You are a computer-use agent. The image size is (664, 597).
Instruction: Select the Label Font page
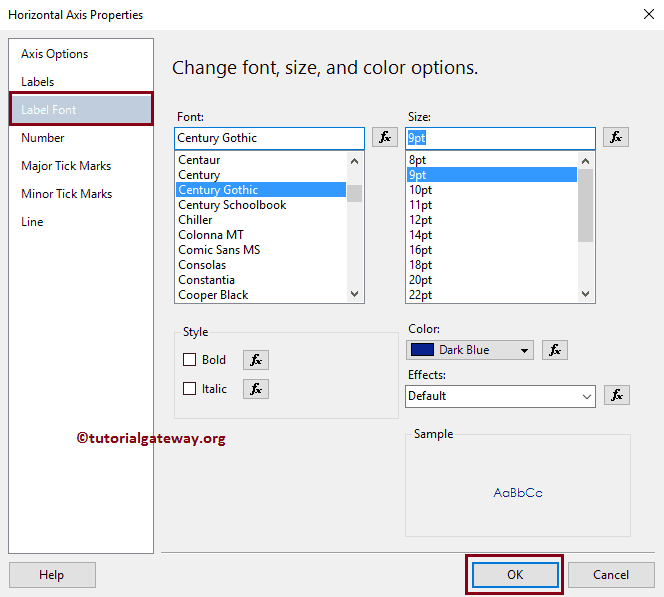pos(81,110)
